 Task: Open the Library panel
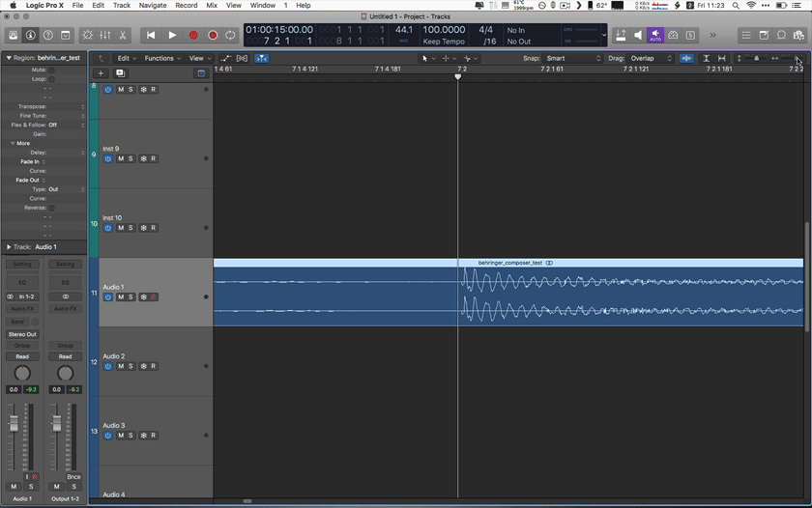pyautogui.click(x=14, y=35)
